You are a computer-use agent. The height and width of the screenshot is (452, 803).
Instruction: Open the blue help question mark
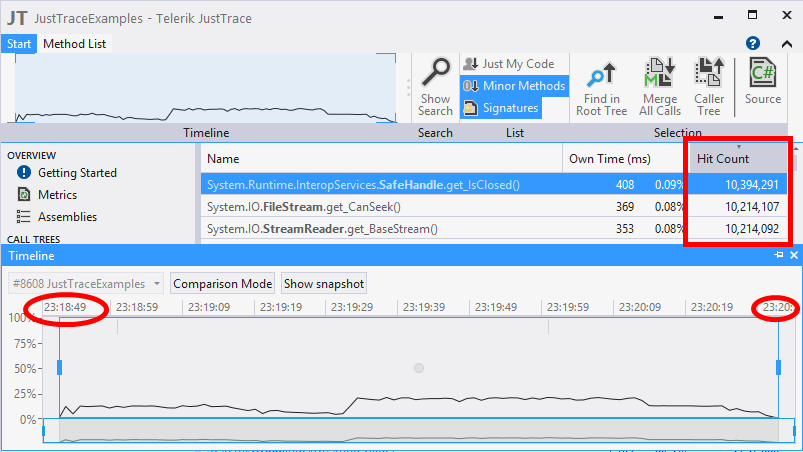[x=752, y=44]
